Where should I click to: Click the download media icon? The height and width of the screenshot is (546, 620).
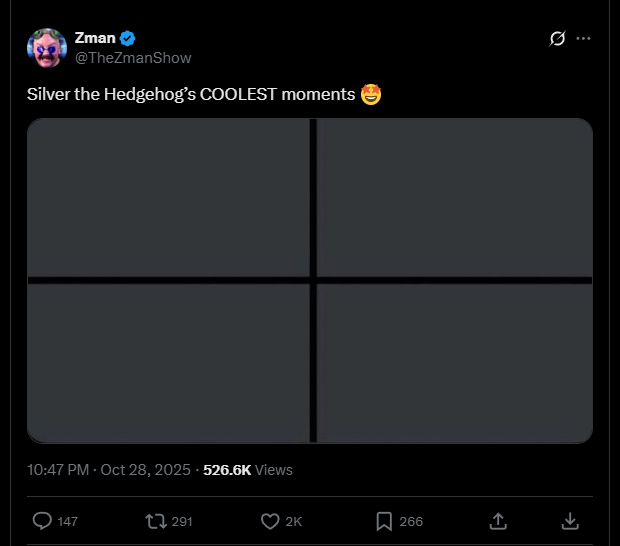pos(570,521)
